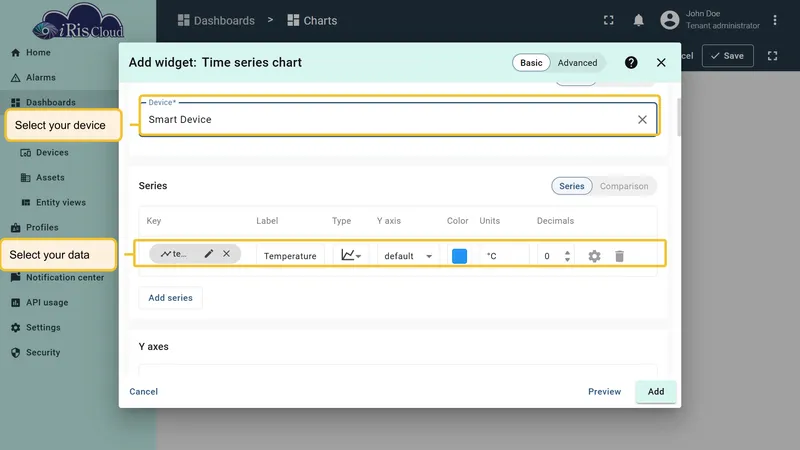Remove the te... key chip
Image resolution: width=800 pixels, height=450 pixels.
click(x=227, y=254)
